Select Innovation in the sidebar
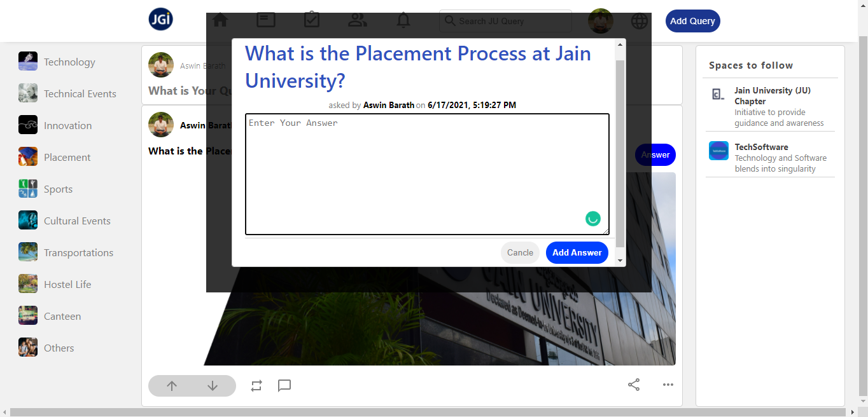Screen dimensions: 868x417 coord(67,126)
